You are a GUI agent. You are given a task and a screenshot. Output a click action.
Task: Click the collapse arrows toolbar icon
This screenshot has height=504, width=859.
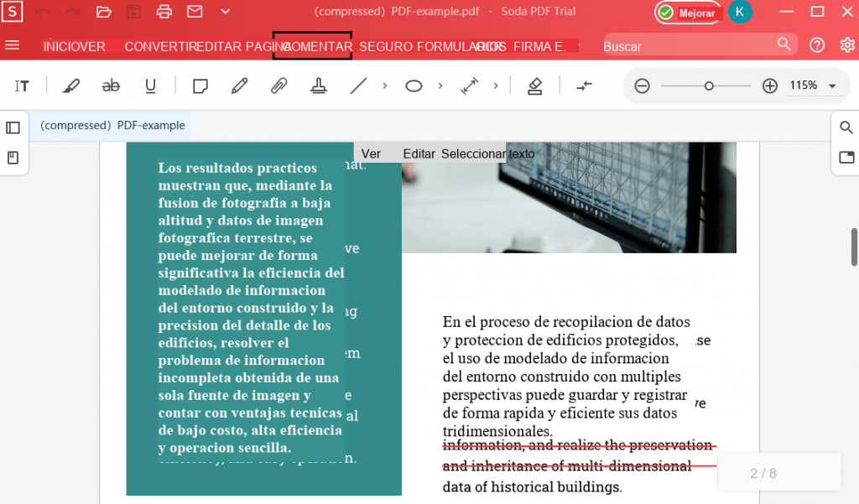585,86
